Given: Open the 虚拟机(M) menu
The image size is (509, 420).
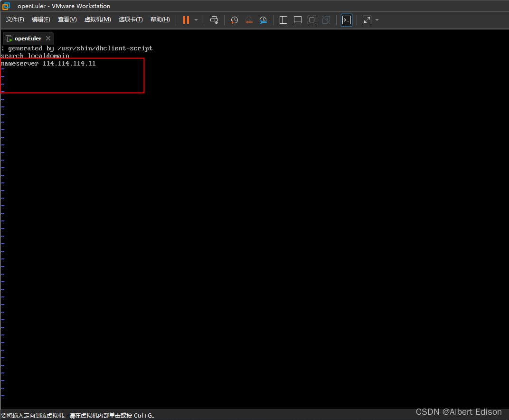Looking at the screenshot, I should pos(97,19).
